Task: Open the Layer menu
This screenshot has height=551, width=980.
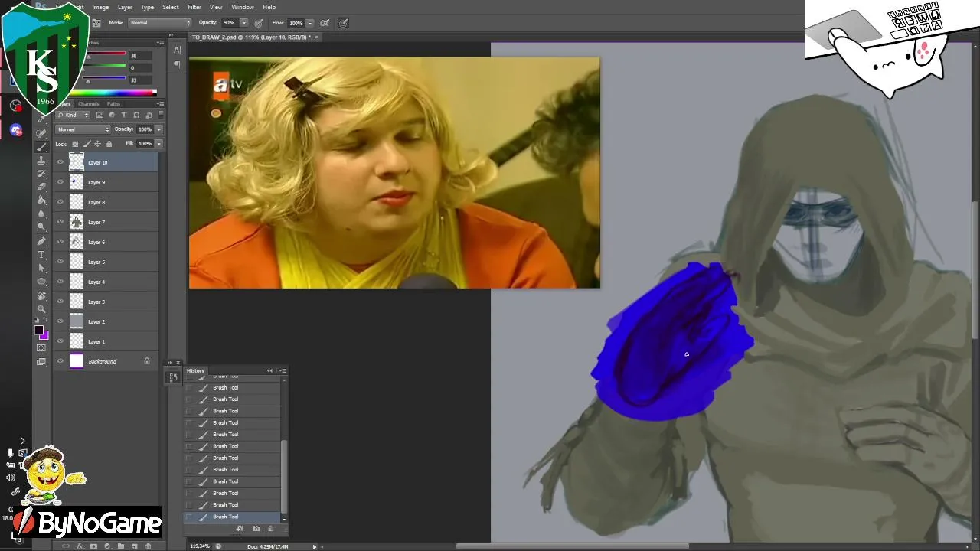Action: pyautogui.click(x=125, y=7)
